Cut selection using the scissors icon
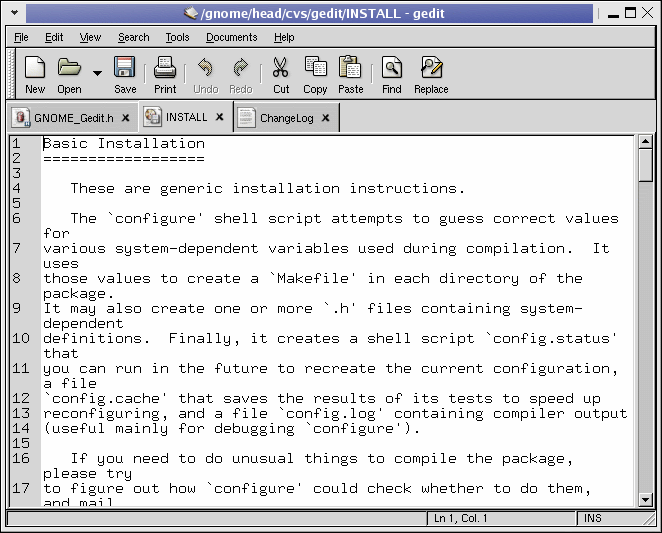Viewport: 662px width, 533px height. (x=281, y=68)
